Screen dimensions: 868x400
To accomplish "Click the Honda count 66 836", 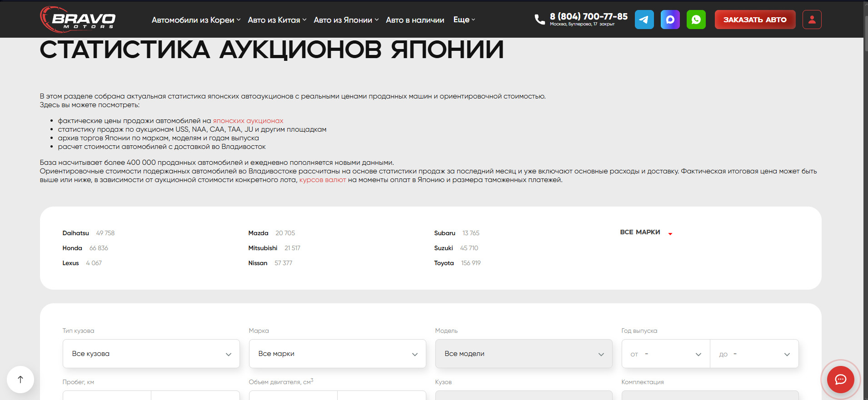I will [99, 248].
